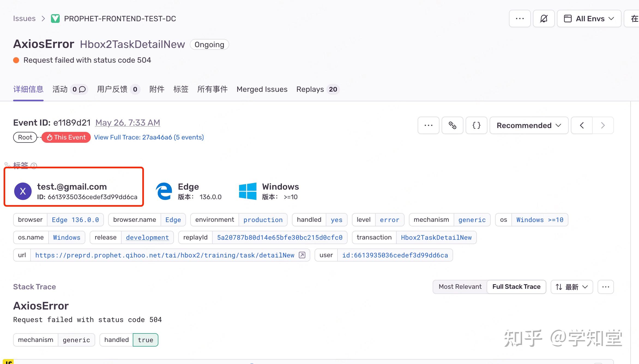Open event JSON with the curly braces icon

(x=476, y=125)
